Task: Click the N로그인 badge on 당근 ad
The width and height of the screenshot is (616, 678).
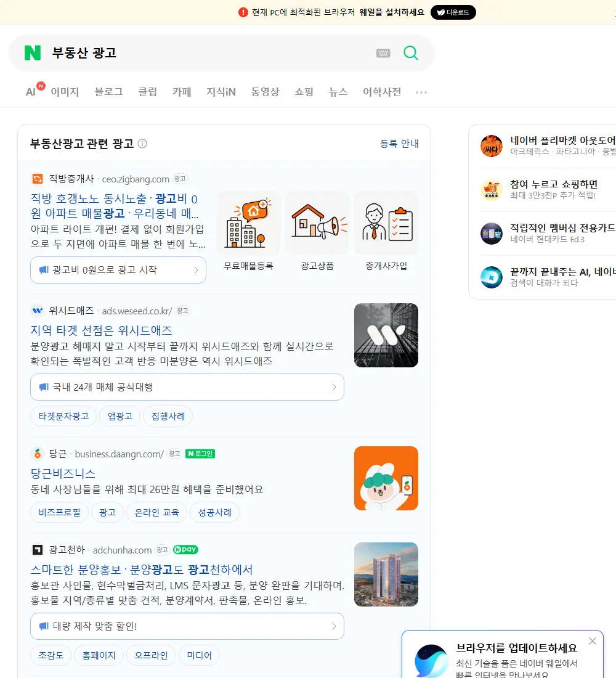Action: tap(200, 454)
